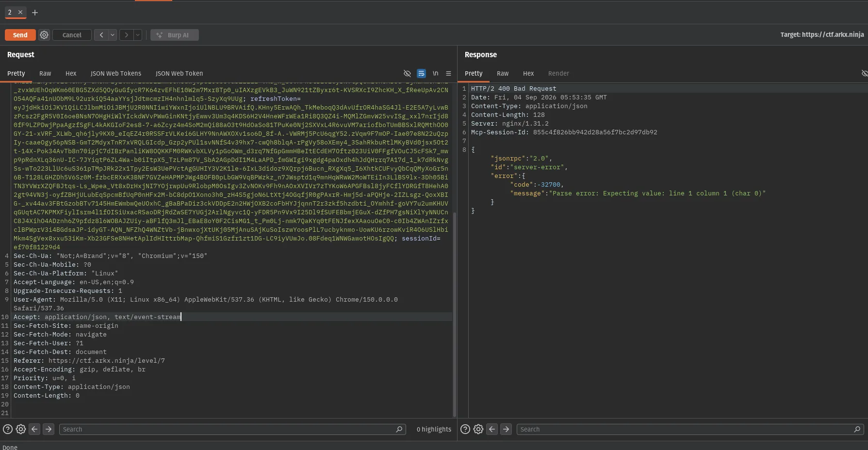Open history dropdown beside back arrow
Viewport: 868px width, 450px height.
pyautogui.click(x=113, y=35)
